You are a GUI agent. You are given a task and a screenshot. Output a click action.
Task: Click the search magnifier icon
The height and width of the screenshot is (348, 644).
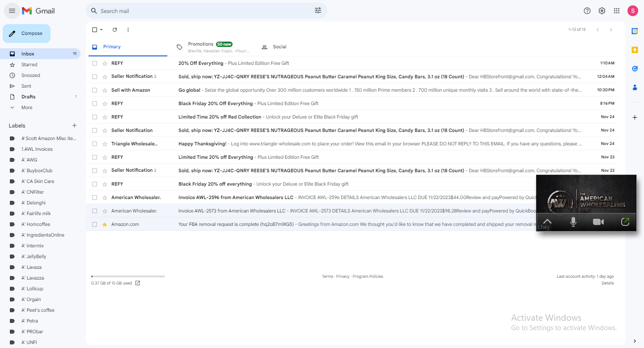[x=94, y=11]
